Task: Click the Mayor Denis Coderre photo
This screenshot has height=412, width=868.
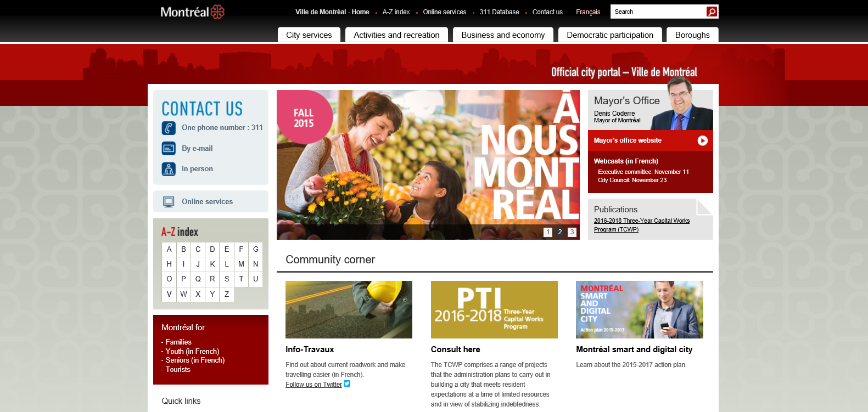Action: coord(682,104)
